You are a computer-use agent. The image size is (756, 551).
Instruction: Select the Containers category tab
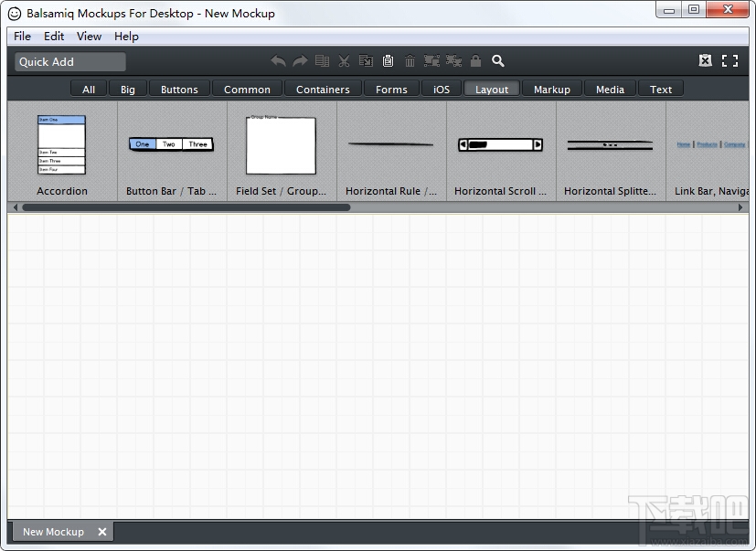[x=323, y=90]
